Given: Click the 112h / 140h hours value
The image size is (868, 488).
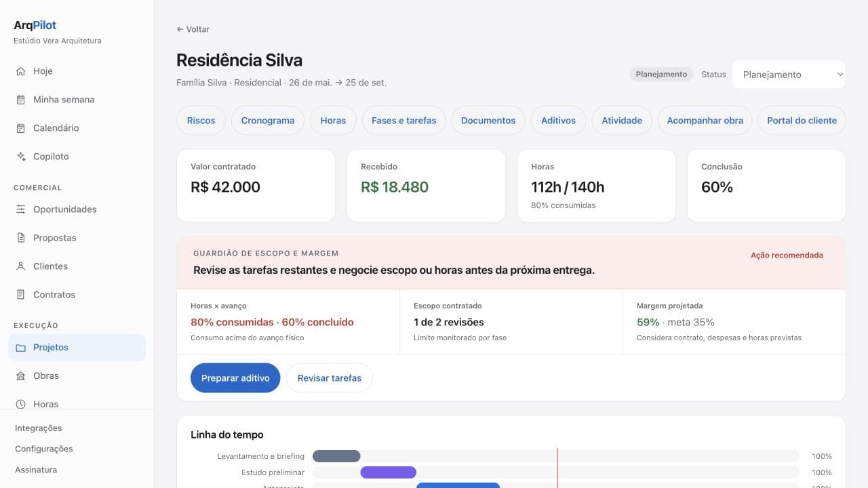Looking at the screenshot, I should coord(568,187).
